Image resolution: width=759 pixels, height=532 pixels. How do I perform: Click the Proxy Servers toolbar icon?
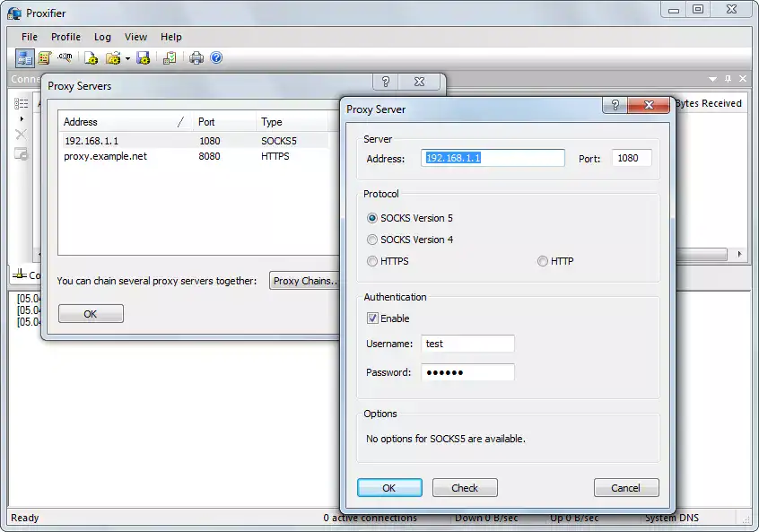click(24, 58)
